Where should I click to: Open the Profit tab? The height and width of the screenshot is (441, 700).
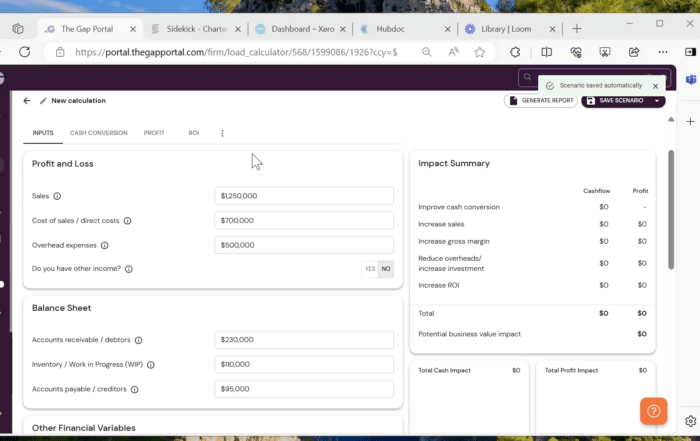(x=154, y=132)
